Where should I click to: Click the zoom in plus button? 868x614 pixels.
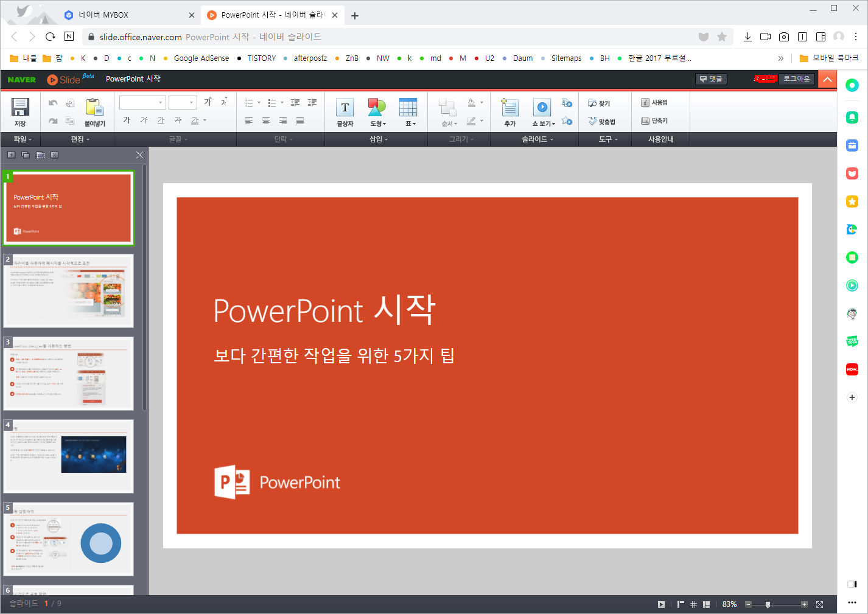[804, 604]
